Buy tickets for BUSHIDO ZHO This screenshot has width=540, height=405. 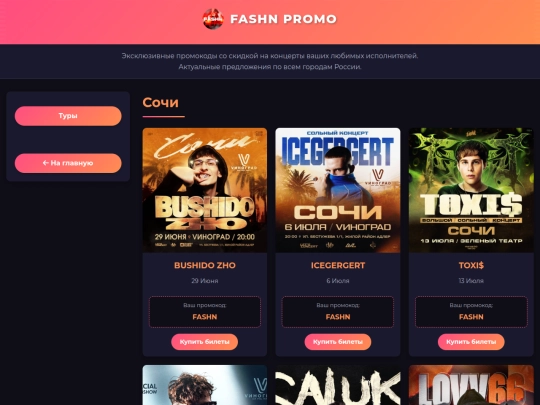(x=205, y=342)
